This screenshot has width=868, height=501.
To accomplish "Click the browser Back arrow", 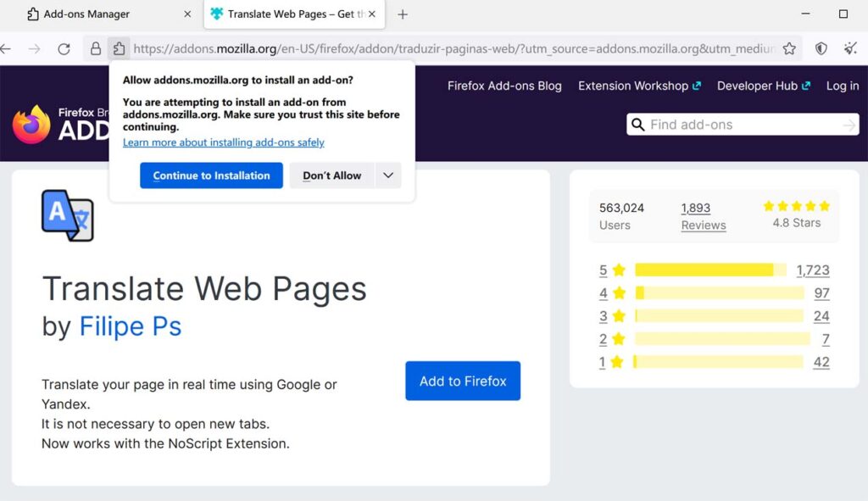I will click(6, 48).
